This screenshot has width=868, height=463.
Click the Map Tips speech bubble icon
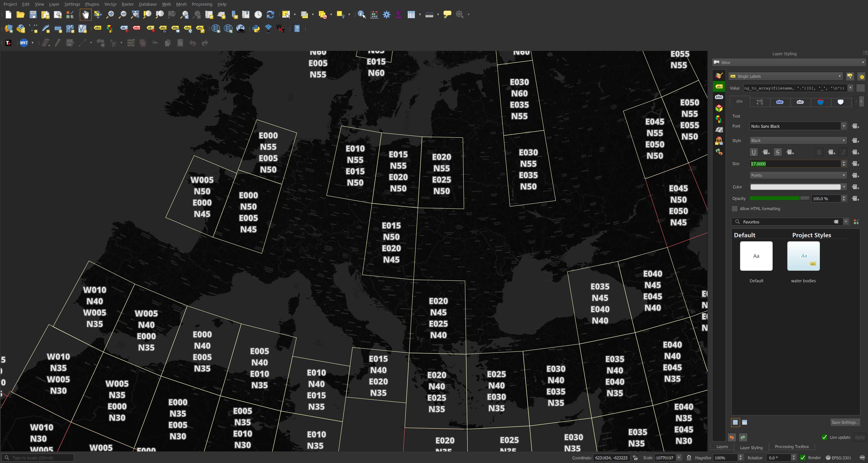[x=447, y=14]
